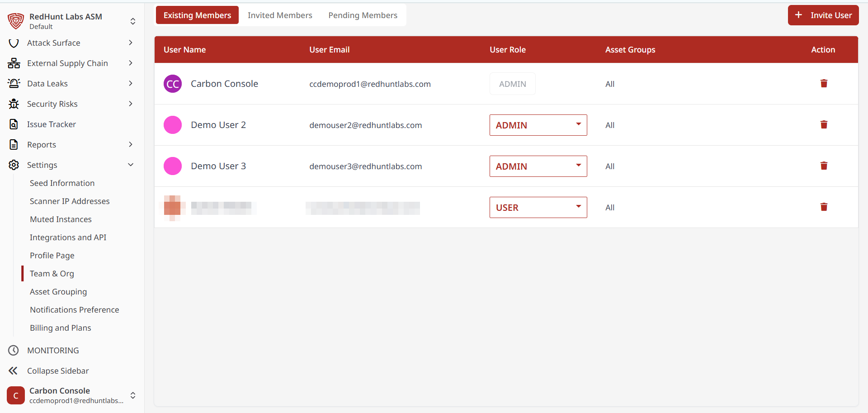Click the Collapse Sidebar label
Image resolution: width=868 pixels, height=413 pixels.
click(x=58, y=371)
